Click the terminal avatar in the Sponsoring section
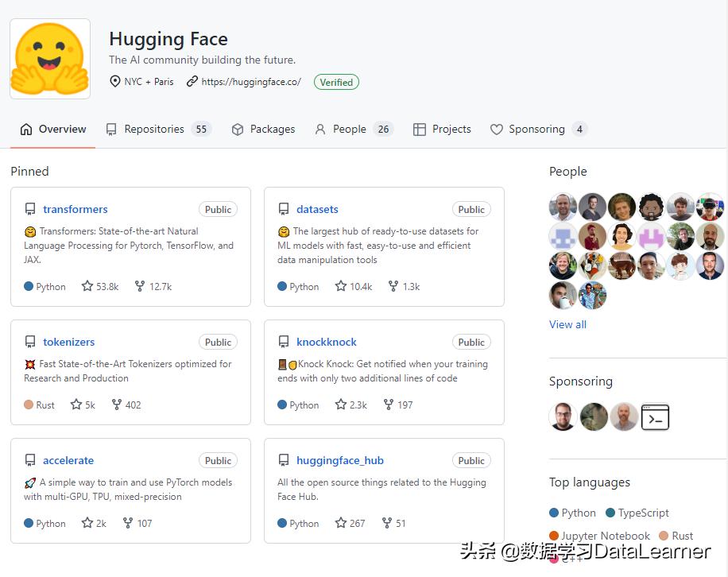This screenshot has width=728, height=577. click(x=655, y=416)
